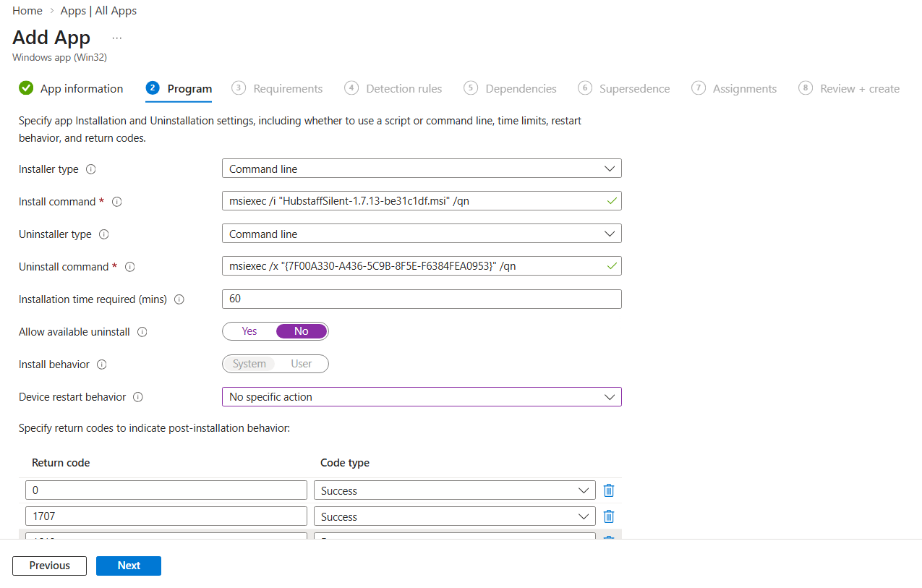Click info icon beside Install command label

coord(117,202)
